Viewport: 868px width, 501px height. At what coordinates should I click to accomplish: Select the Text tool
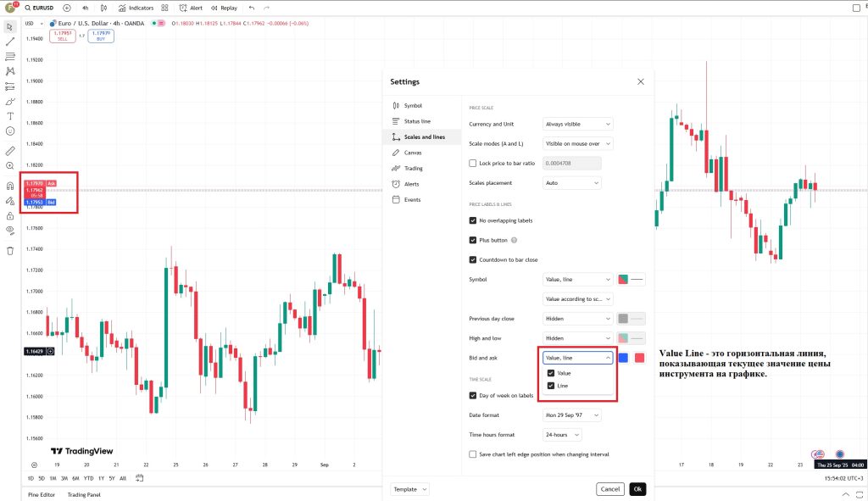pos(10,116)
